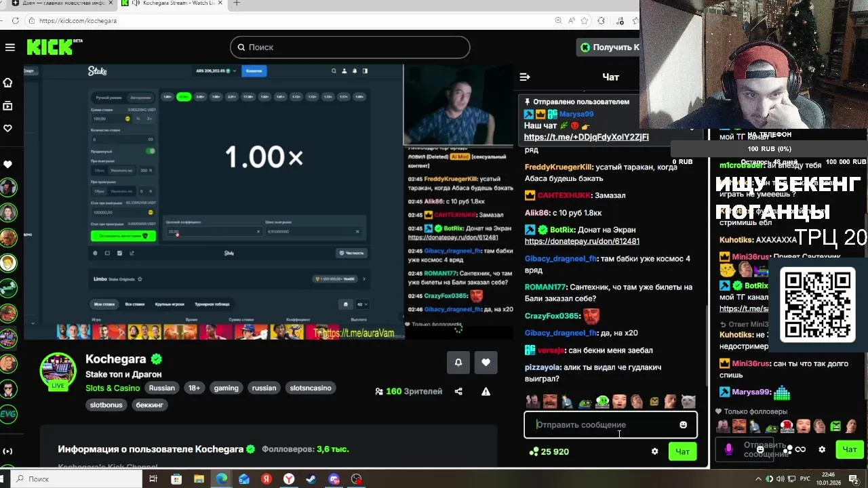
Task: Open File Explorer from the taskbar
Action: (x=199, y=479)
